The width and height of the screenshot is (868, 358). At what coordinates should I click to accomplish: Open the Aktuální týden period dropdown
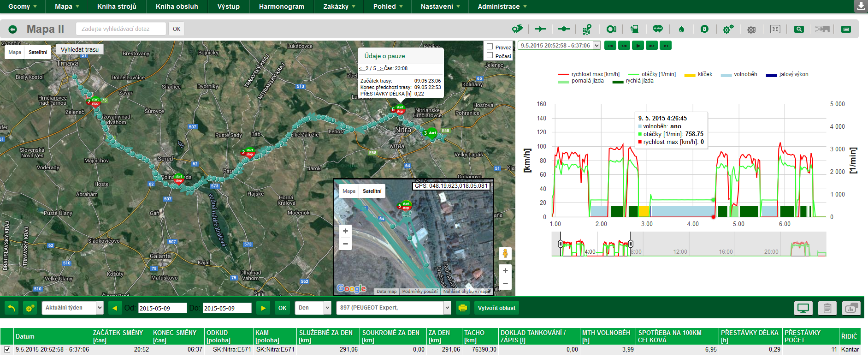(72, 308)
